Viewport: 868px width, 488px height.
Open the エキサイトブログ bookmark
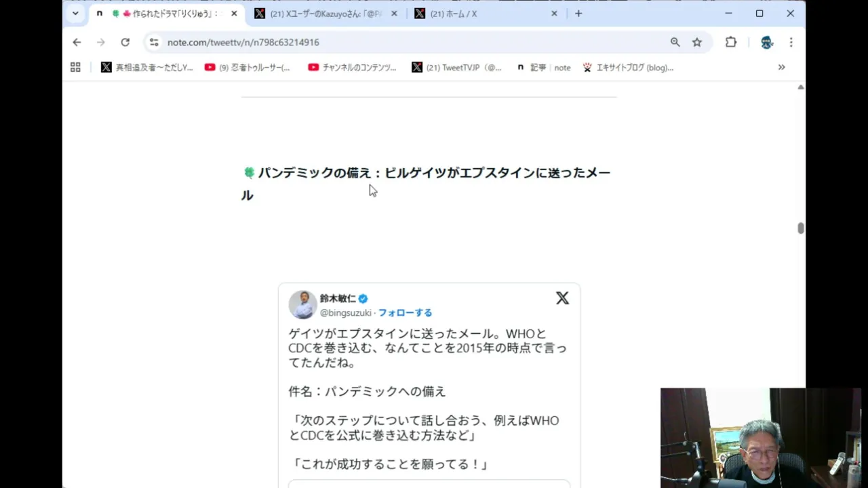628,67
